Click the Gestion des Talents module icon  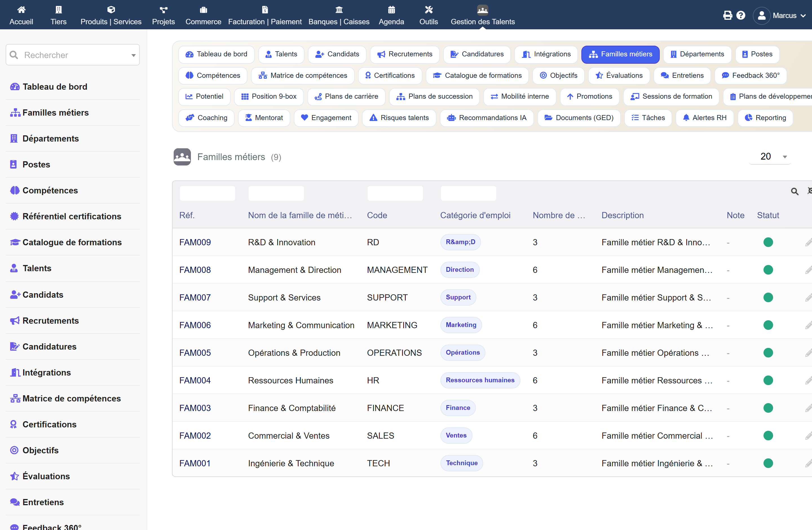point(482,10)
